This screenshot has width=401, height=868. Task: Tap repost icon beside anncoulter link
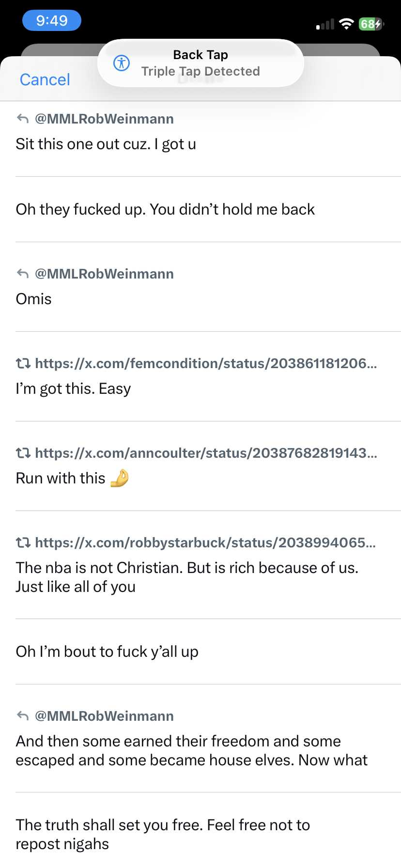pyautogui.click(x=23, y=453)
